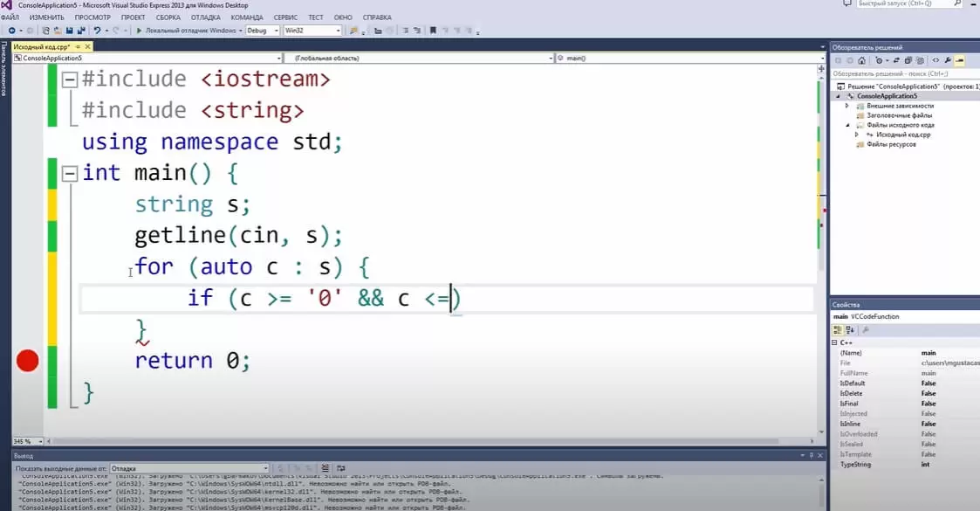This screenshot has width=980, height=511.
Task: Click the Save All toolbar icon
Action: pyautogui.click(x=81, y=31)
